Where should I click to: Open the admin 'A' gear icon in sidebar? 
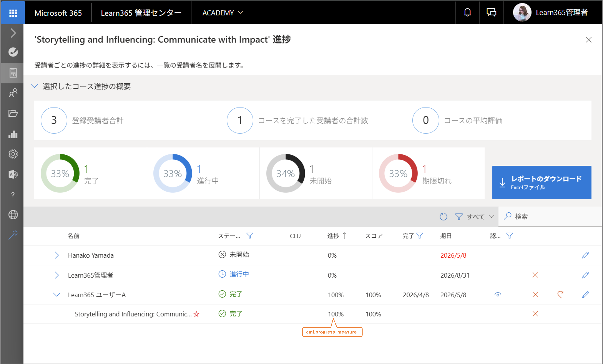(x=13, y=174)
